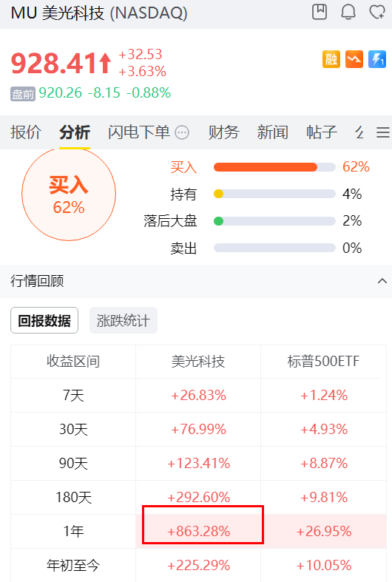This screenshot has height=582, width=392.
Task: Click the +8.87% ETF value
Action: (x=324, y=464)
